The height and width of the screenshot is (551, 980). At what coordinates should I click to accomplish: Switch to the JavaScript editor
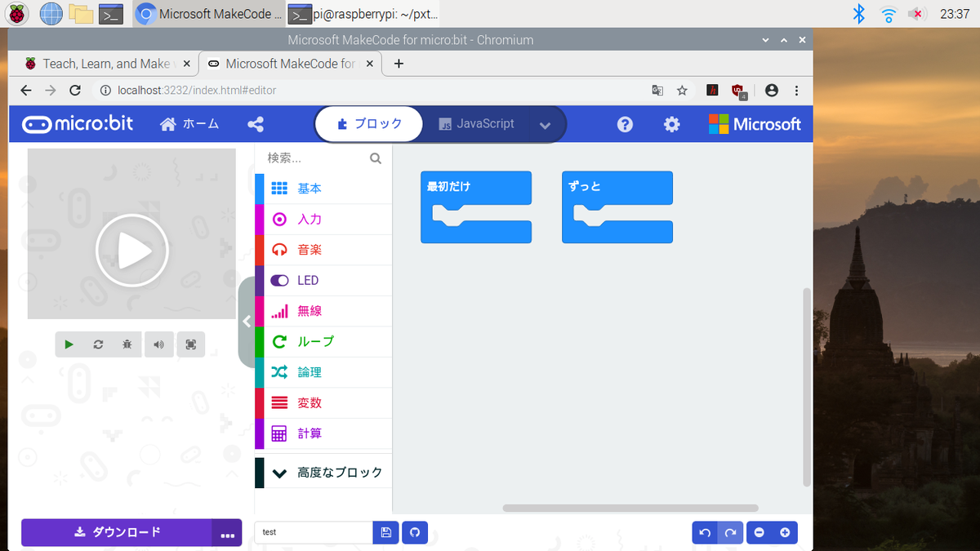pos(477,124)
